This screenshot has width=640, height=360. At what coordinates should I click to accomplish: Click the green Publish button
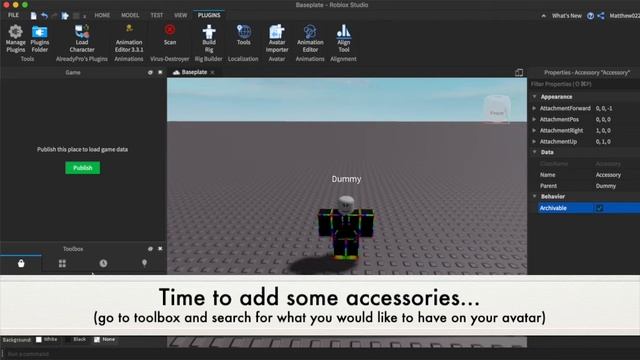pyautogui.click(x=82, y=168)
